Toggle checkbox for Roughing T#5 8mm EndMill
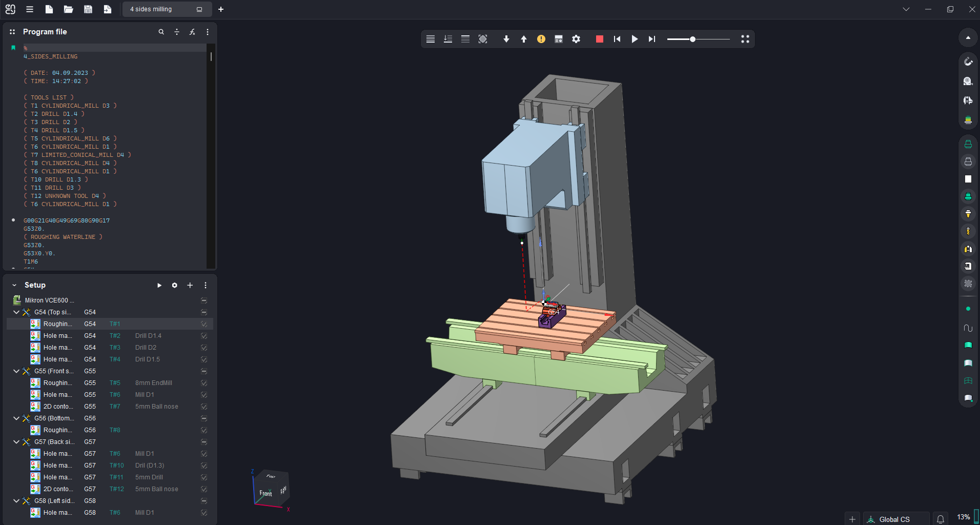The image size is (980, 525). pyautogui.click(x=204, y=383)
